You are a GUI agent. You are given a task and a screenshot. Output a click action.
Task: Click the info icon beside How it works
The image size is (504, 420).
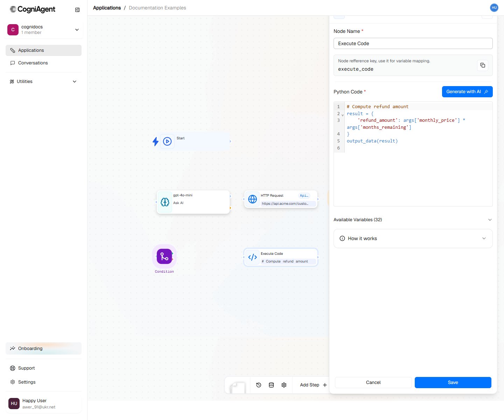point(342,238)
